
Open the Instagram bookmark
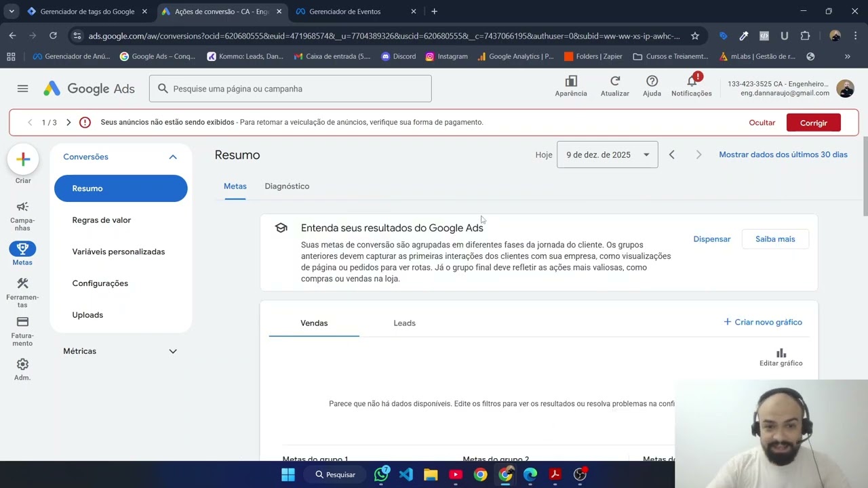(x=446, y=56)
